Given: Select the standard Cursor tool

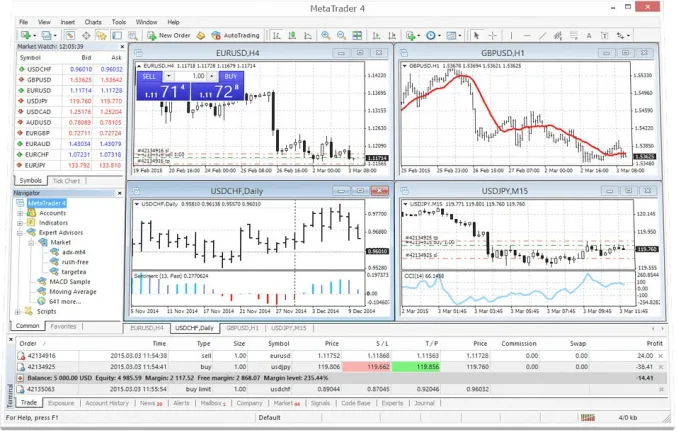Looking at the screenshot, I should click(x=476, y=35).
